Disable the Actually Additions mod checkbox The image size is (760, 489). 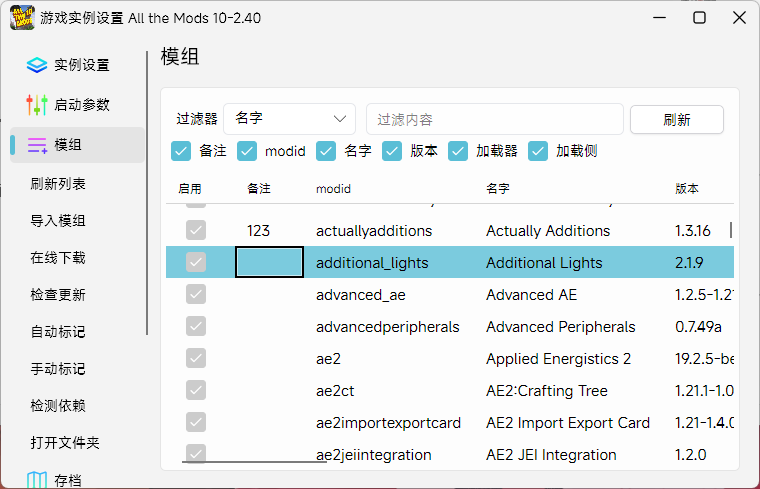(196, 231)
